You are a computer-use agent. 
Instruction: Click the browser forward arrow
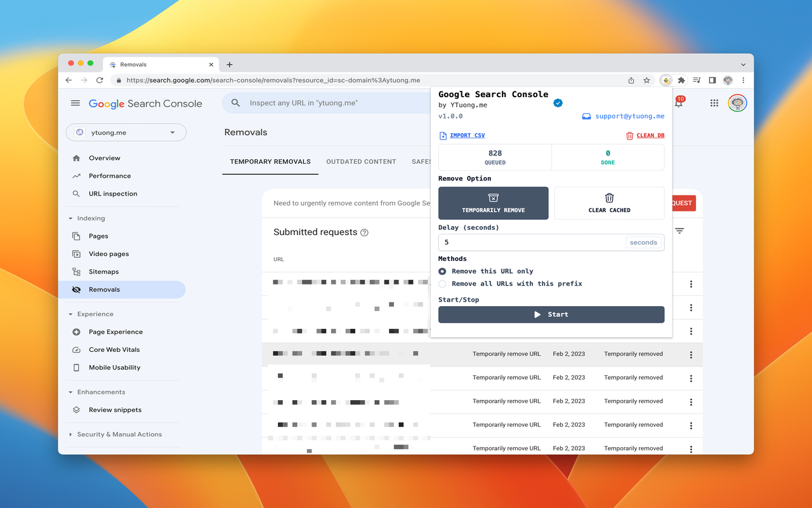tap(84, 80)
